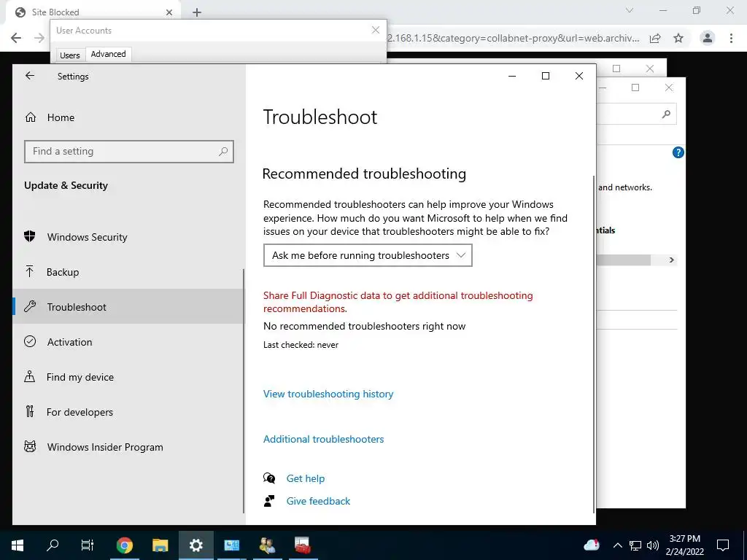Open Chrome profile avatar menu
This screenshot has height=560, width=747.
pos(708,38)
